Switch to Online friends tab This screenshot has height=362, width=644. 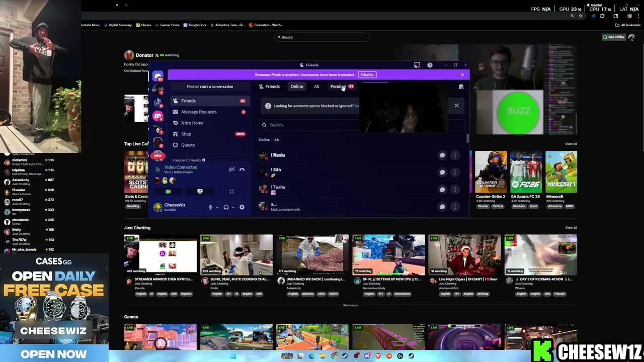(x=297, y=86)
